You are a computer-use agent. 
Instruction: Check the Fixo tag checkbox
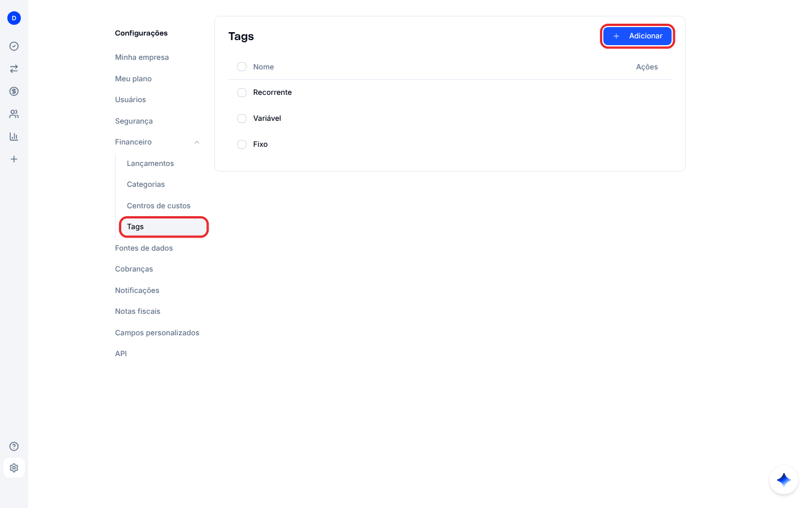pos(242,144)
